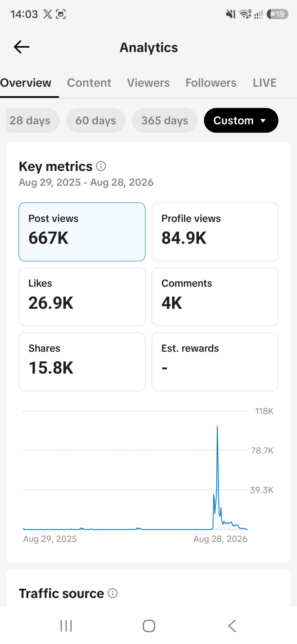Screen dimensions: 297x644
Task: Choose the 60 days range chip
Action: tap(96, 120)
